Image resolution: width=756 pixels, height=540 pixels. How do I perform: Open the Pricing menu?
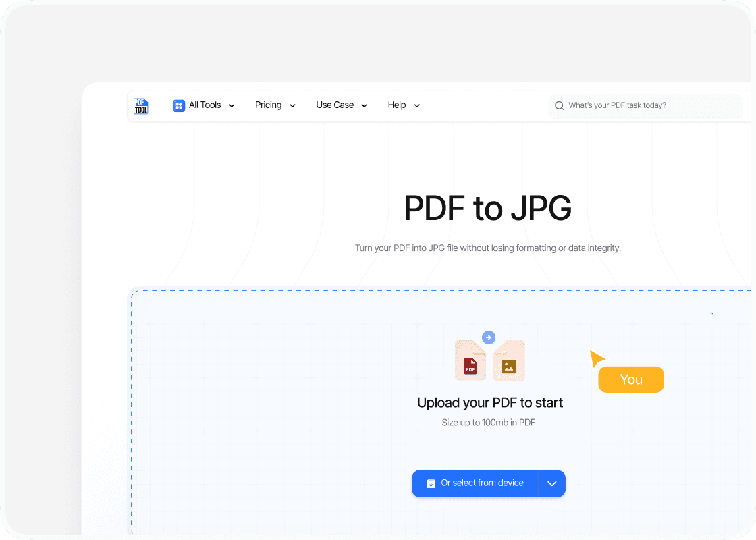point(269,105)
